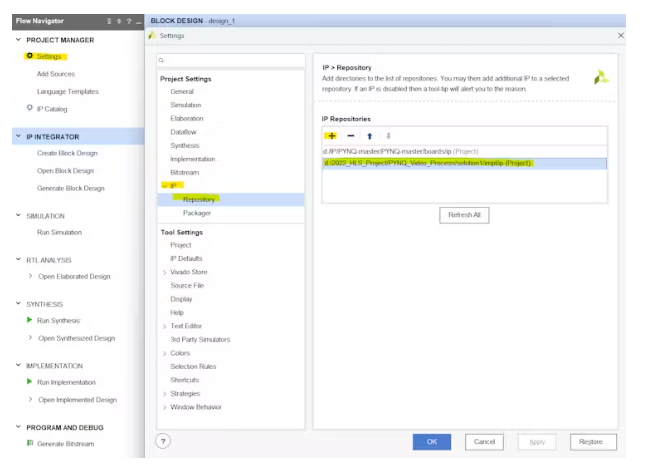Image resolution: width=646 pixels, height=467 pixels.
Task: Move selected repository up with arrow
Action: (x=369, y=136)
